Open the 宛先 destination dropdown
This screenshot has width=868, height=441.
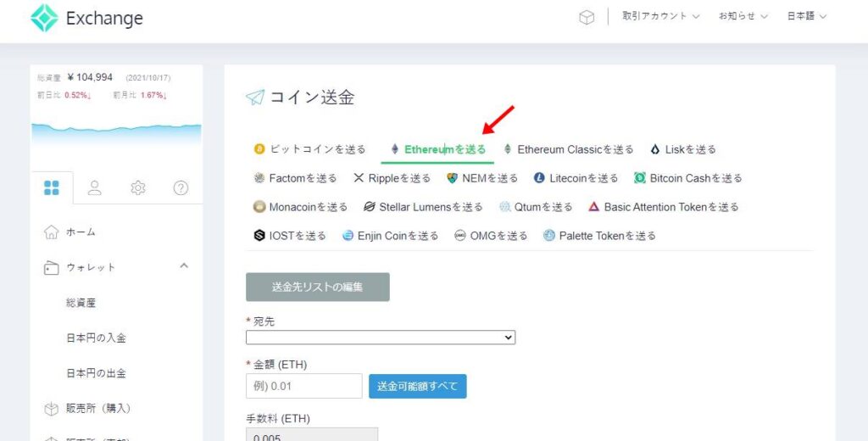coord(381,338)
